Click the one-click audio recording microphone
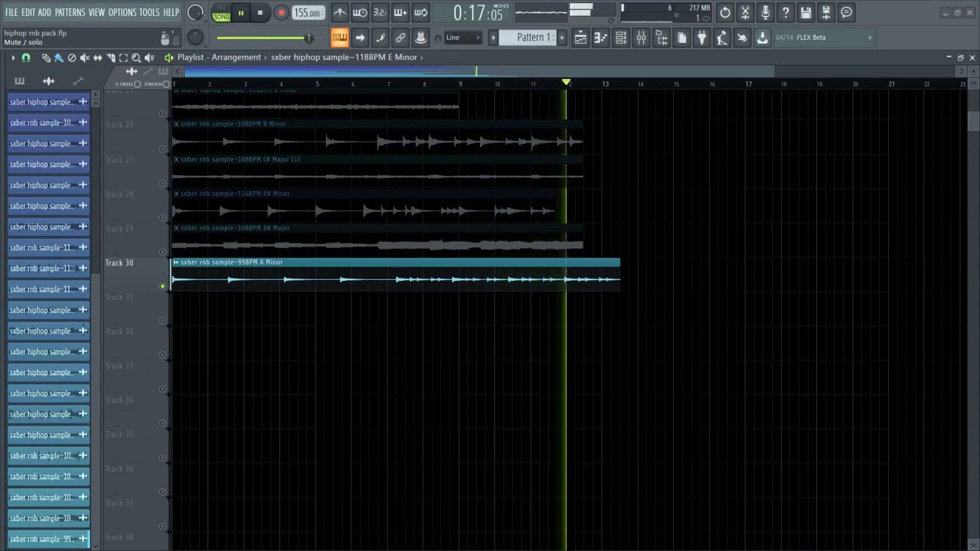This screenshot has width=980, height=551. (766, 12)
